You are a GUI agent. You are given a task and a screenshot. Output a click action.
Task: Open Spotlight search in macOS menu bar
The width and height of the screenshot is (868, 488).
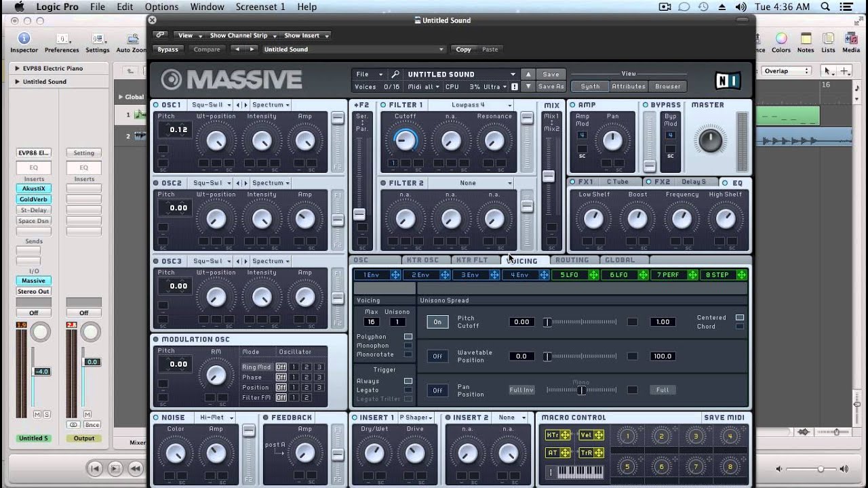825,7
